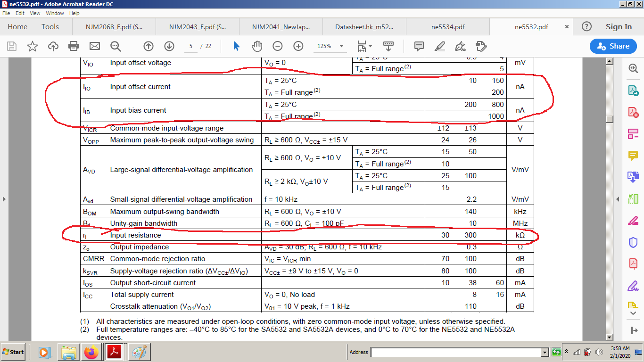The image size is (644, 362).
Task: Print the document with the printer icon
Action: pos(74,46)
